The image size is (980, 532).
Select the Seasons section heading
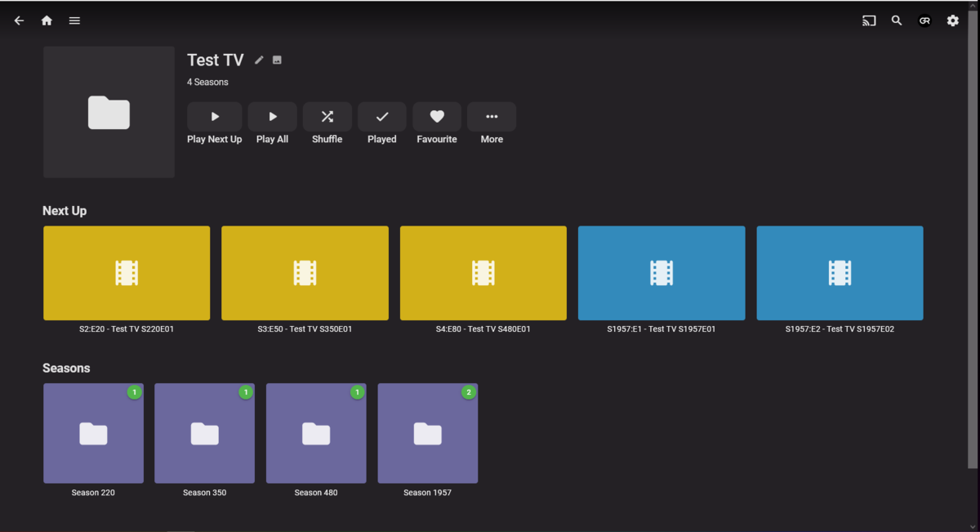coord(66,368)
